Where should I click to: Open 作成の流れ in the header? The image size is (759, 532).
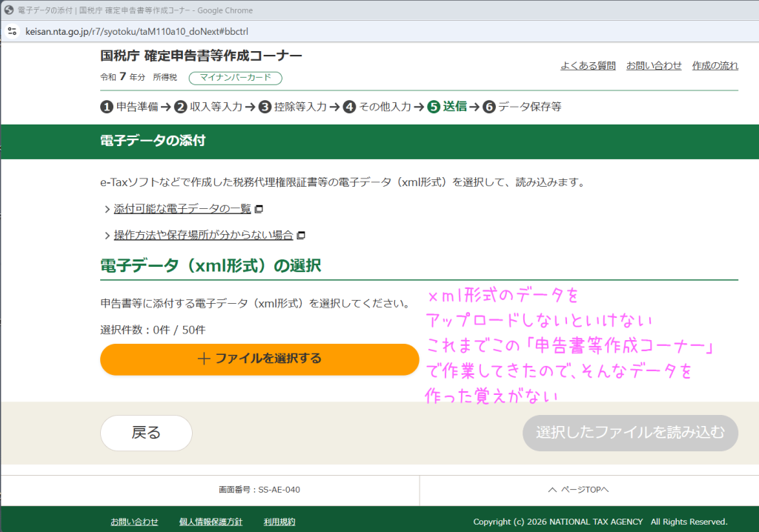tap(715, 66)
